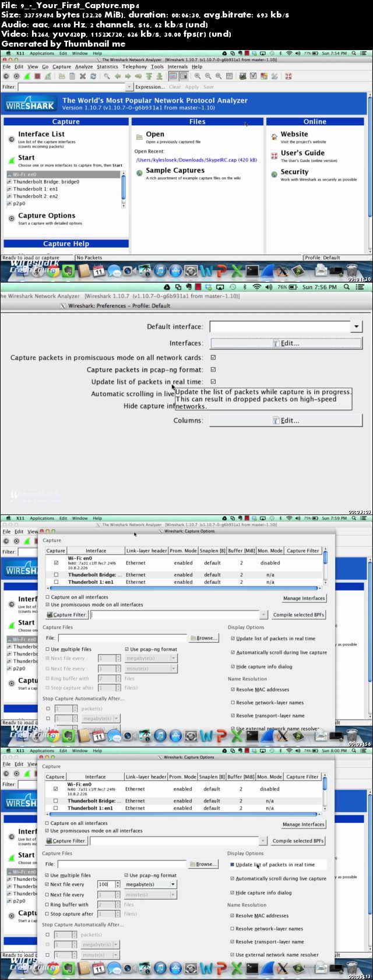Open the Tools menu in top frame
373x980 pixels.
pyautogui.click(x=157, y=67)
